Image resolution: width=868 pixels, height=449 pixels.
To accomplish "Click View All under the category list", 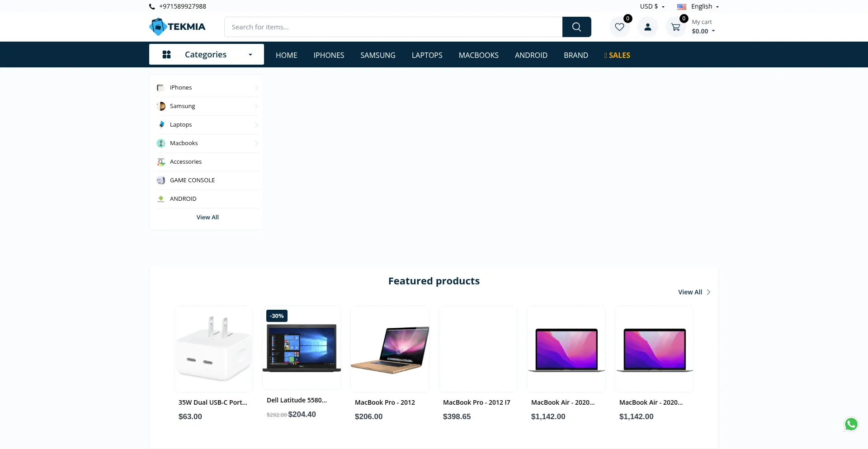I will pos(208,217).
